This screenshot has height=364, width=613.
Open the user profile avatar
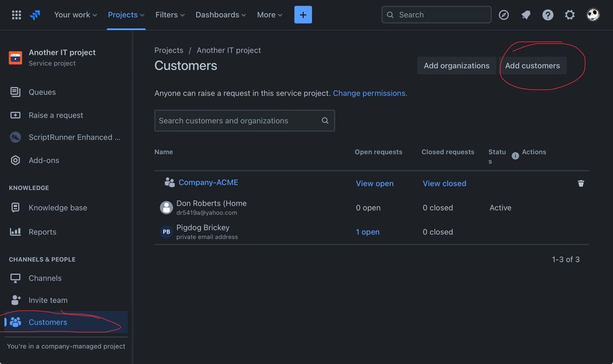593,15
